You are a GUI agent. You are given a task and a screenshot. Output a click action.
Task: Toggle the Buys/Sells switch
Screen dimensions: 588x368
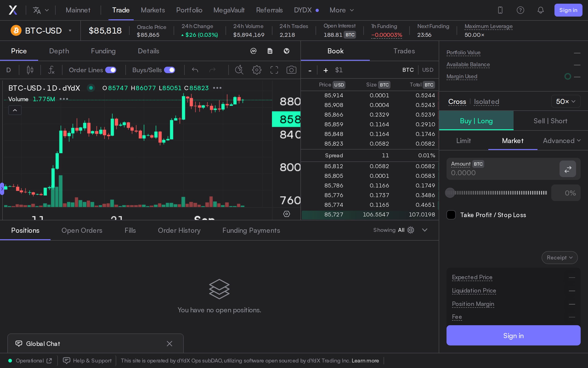tap(169, 70)
